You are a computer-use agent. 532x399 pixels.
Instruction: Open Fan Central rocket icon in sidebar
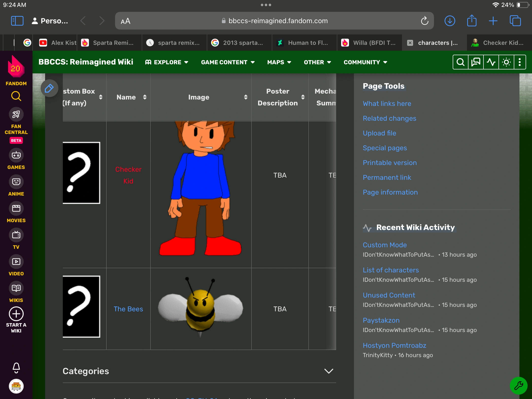point(16,115)
